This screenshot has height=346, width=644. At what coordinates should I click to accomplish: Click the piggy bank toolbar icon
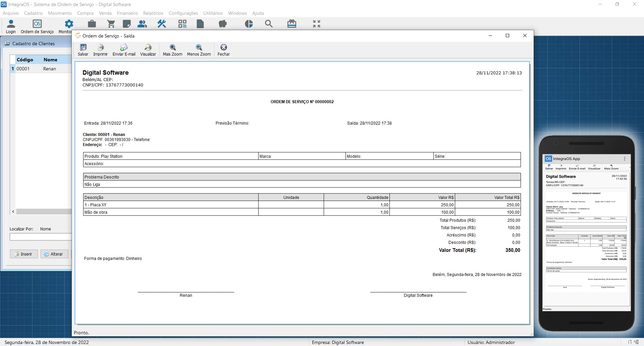click(x=223, y=24)
